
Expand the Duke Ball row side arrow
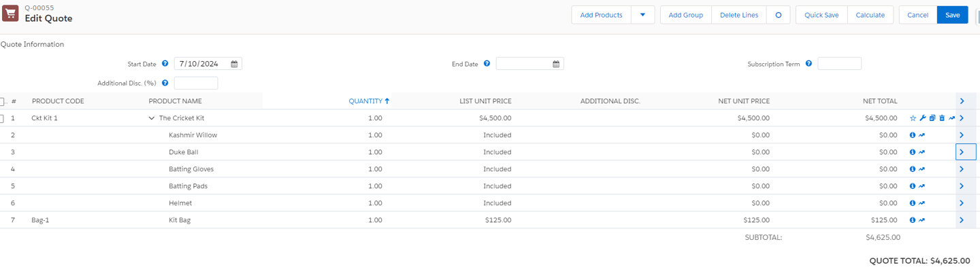point(962,152)
